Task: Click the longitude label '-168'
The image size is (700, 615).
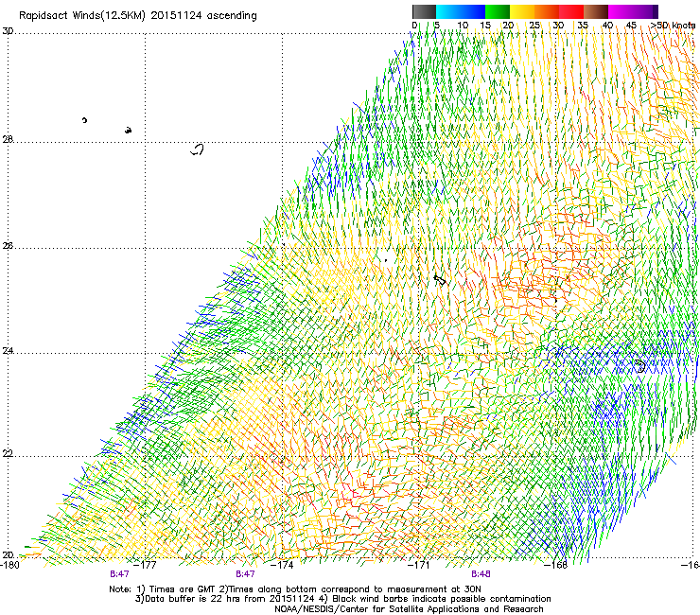Action: (x=556, y=565)
